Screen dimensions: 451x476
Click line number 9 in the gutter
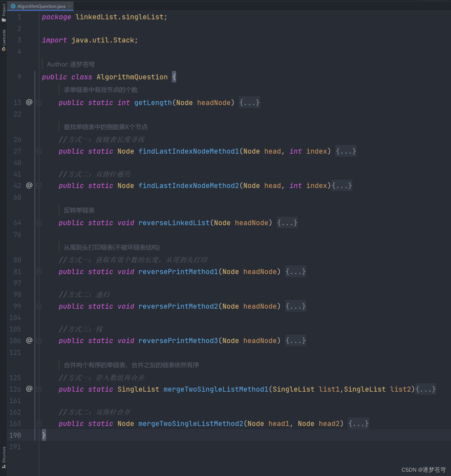click(x=19, y=77)
